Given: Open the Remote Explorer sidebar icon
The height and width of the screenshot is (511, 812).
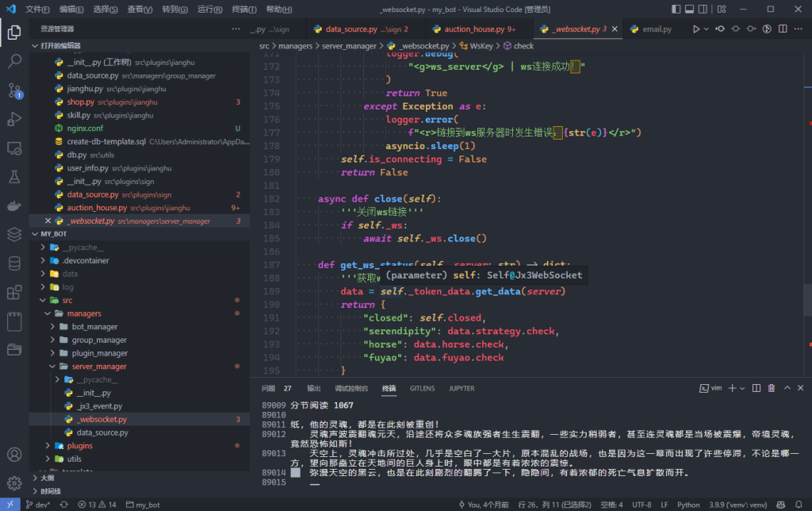Looking at the screenshot, I should [13, 148].
